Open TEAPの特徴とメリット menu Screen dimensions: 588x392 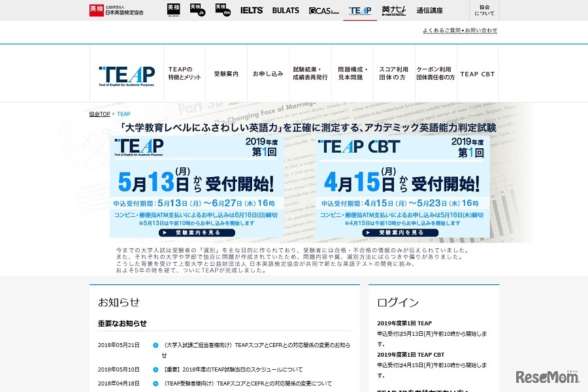click(184, 73)
